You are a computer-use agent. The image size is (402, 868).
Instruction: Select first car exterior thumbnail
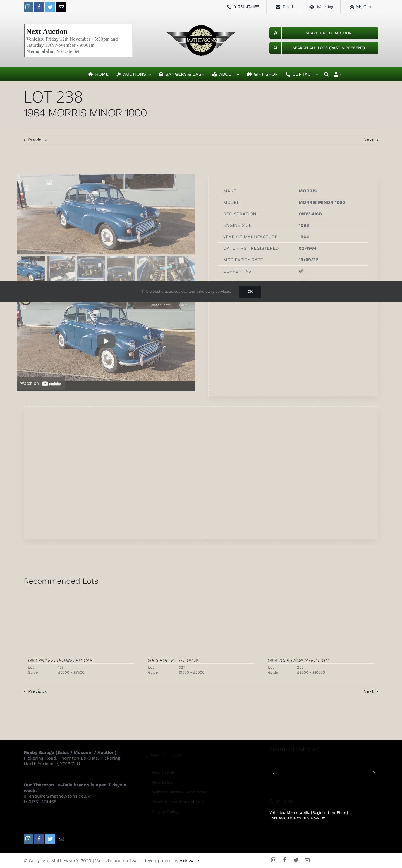[x=31, y=269]
